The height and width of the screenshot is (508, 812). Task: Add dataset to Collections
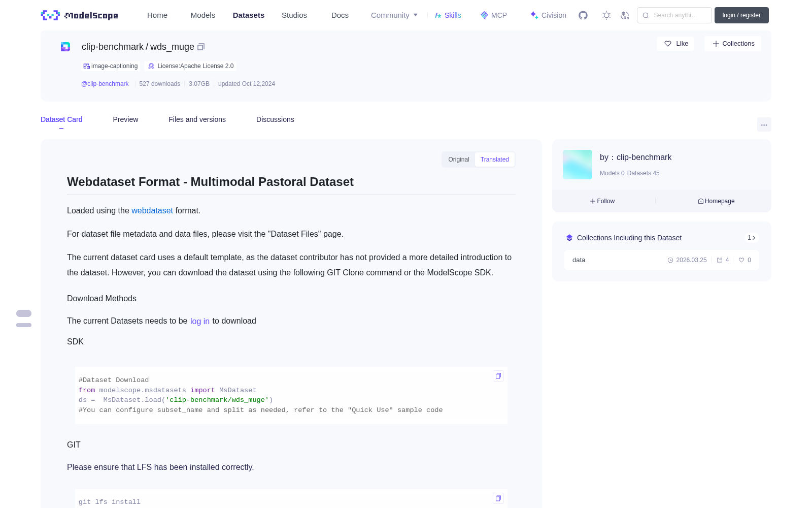click(x=733, y=44)
